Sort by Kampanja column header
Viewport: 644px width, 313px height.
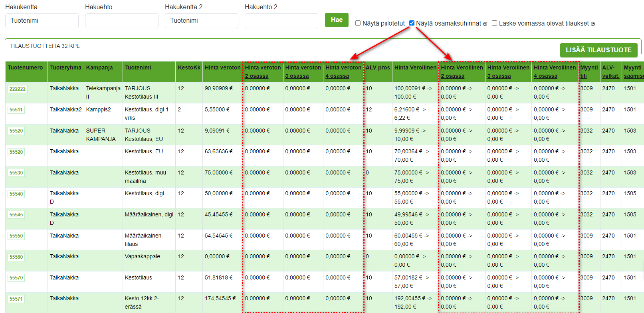pyautogui.click(x=99, y=67)
